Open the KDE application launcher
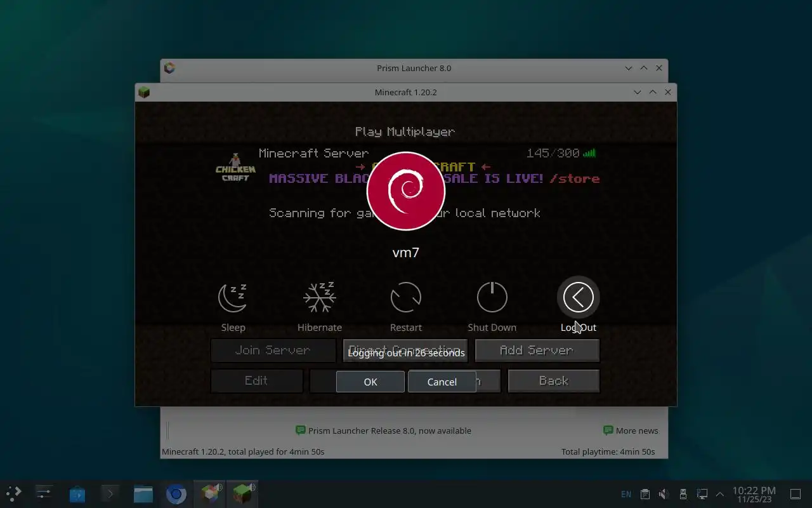Screen dimensions: 812x508 (x=13, y=493)
